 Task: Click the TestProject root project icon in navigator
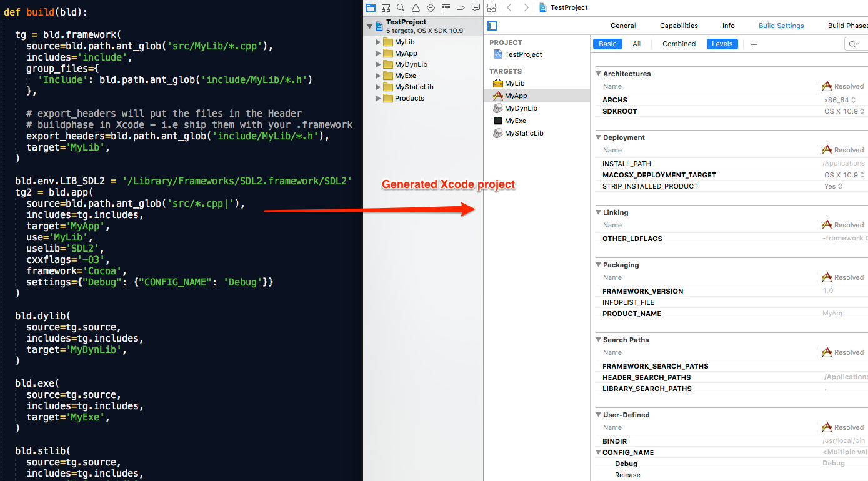pyautogui.click(x=379, y=26)
